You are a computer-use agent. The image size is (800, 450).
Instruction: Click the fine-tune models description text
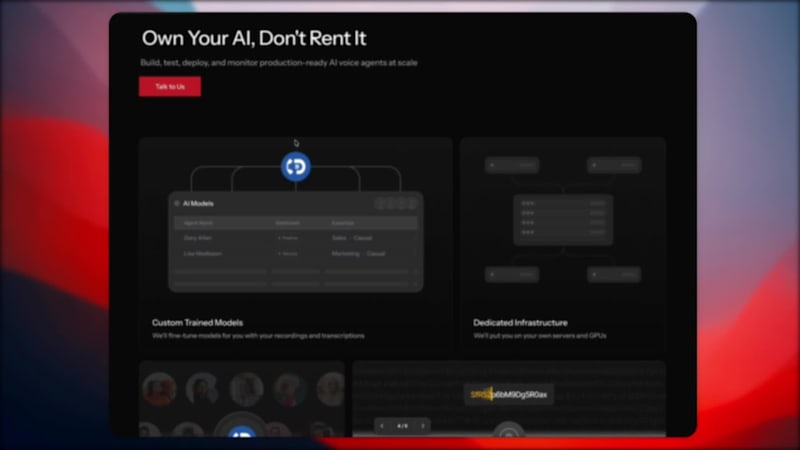258,336
